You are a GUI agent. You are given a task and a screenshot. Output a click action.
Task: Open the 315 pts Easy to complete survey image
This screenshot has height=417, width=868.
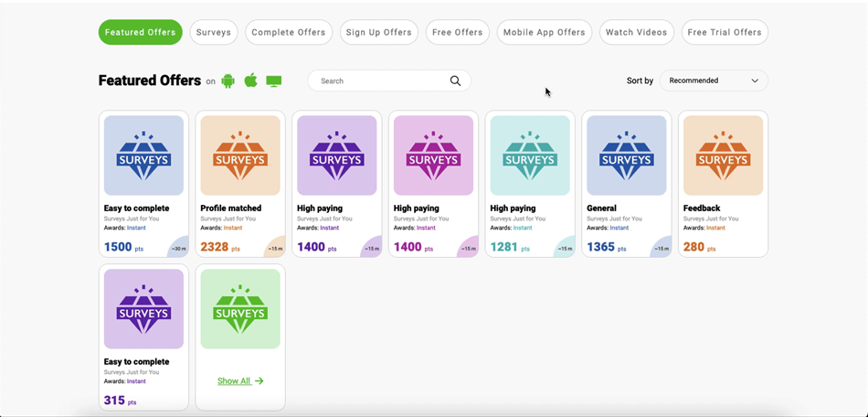tap(143, 309)
